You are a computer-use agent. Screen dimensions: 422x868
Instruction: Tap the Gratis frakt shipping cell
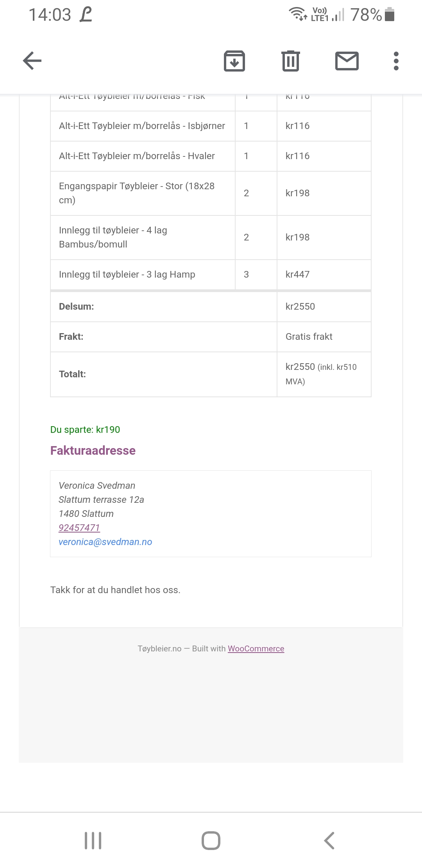[x=324, y=337]
